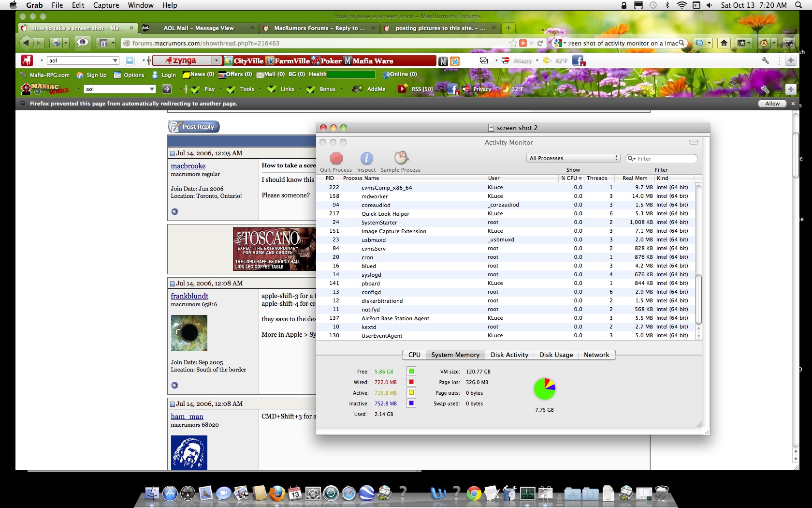Bookmark the page with the star icon
Image resolution: width=812 pixels, height=508 pixels.
tap(513, 43)
